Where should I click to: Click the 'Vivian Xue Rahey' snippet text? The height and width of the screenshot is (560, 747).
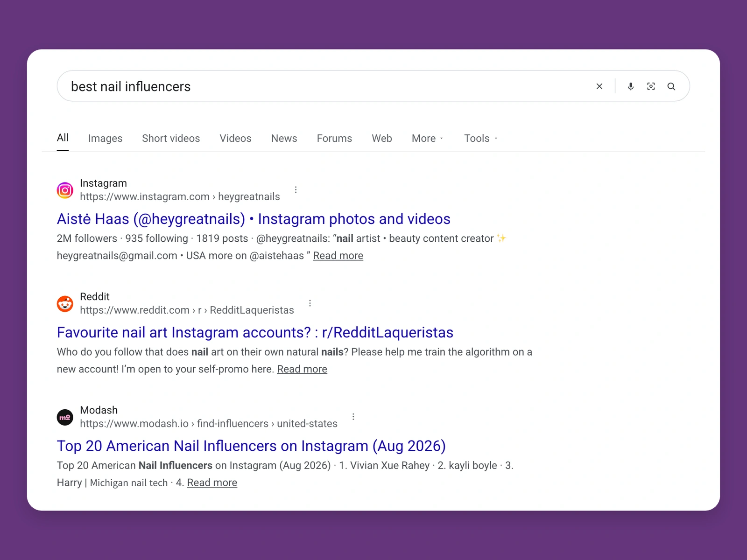tap(390, 465)
